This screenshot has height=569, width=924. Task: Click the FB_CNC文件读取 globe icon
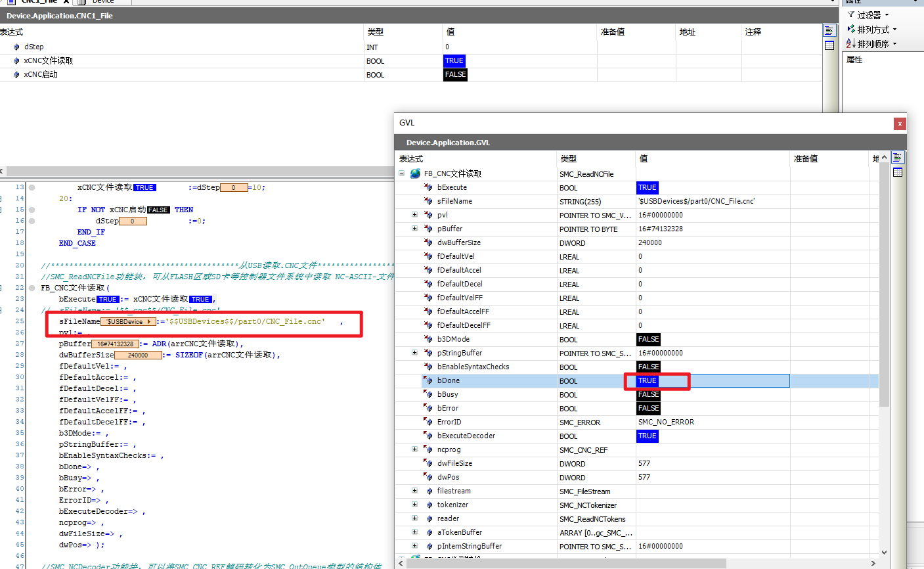[x=415, y=173]
